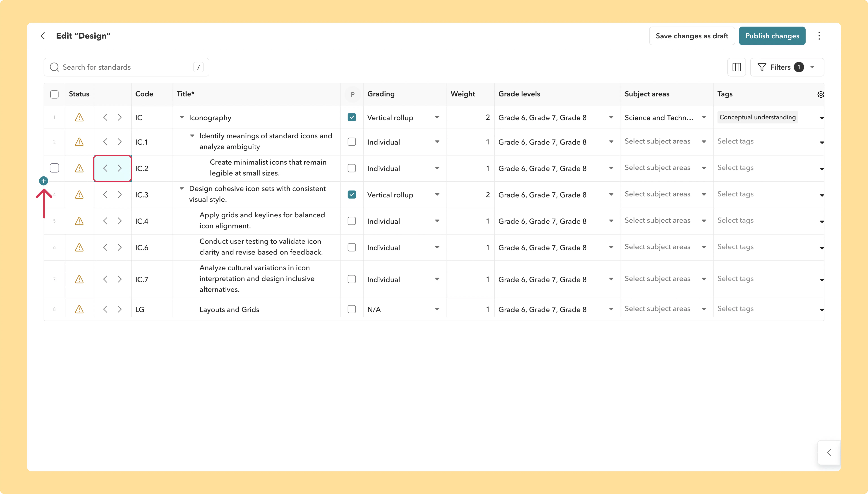Collapse the IC.1 Identify meanings row
The height and width of the screenshot is (494, 868).
[x=192, y=136]
